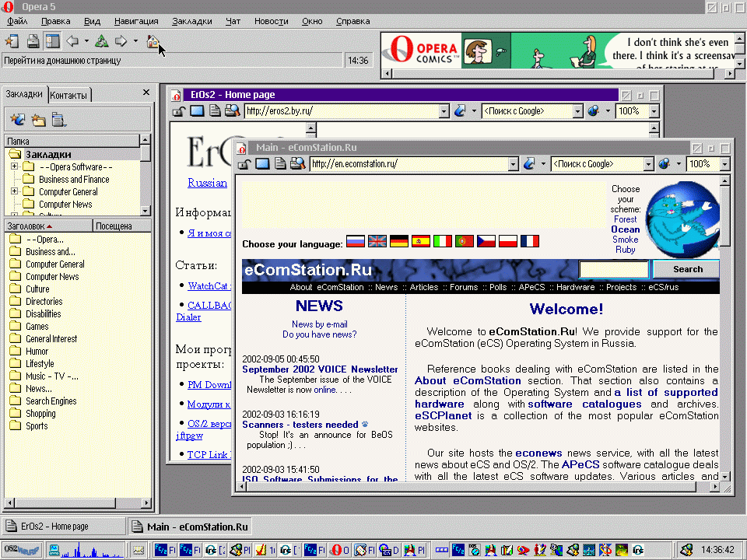747x560 pixels.
Task: Toggle image loading icon in eComStation window
Action: (x=262, y=164)
